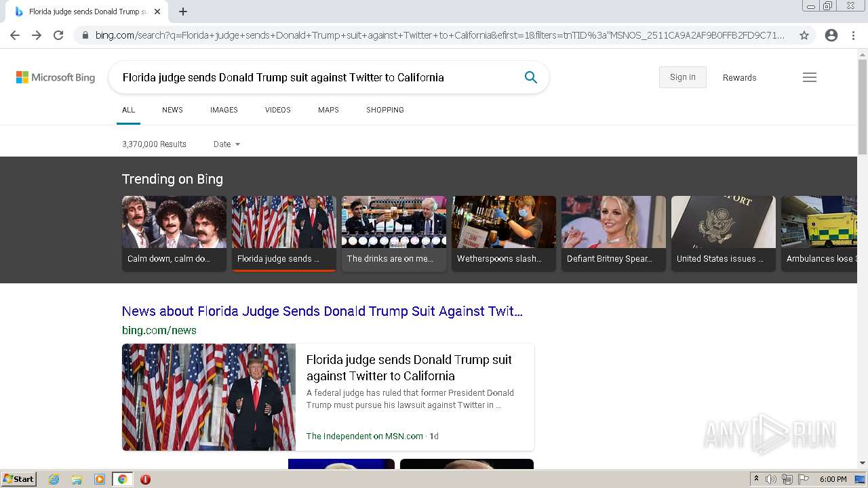Open trending card 'Ambulances lose'

tap(819, 234)
